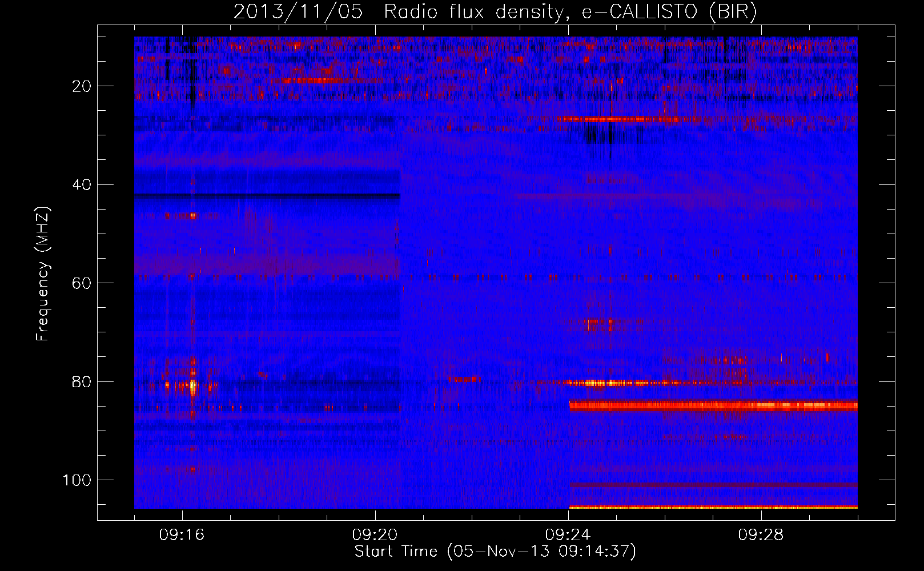The height and width of the screenshot is (571, 924).
Task: Click the 09:28 time tick label
Action: tap(761, 535)
